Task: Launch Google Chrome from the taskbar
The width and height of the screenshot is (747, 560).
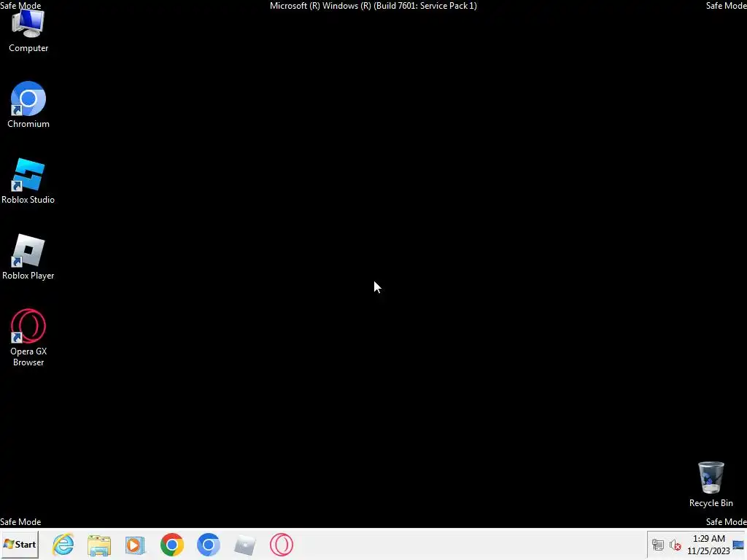Action: pos(172,545)
